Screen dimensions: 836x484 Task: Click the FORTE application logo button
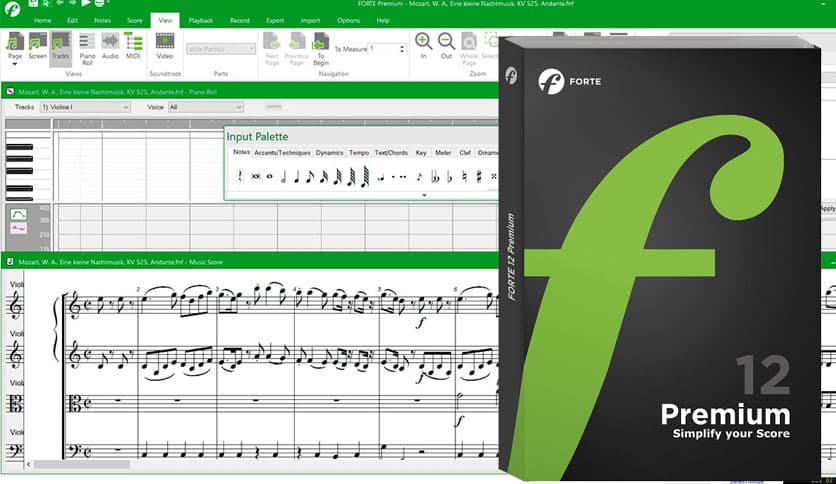click(x=12, y=9)
